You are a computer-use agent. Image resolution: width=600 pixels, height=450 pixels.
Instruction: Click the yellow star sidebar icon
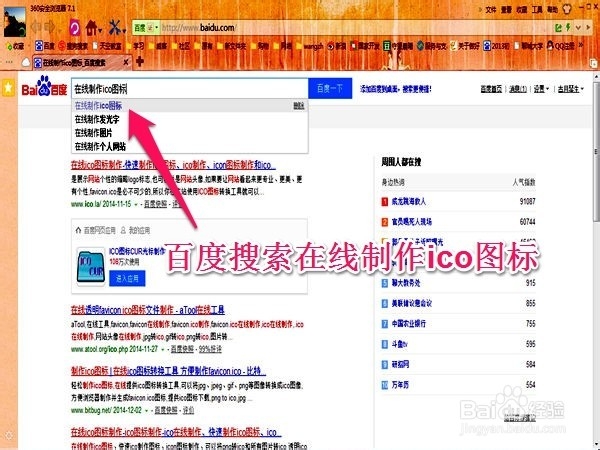pyautogui.click(x=8, y=88)
